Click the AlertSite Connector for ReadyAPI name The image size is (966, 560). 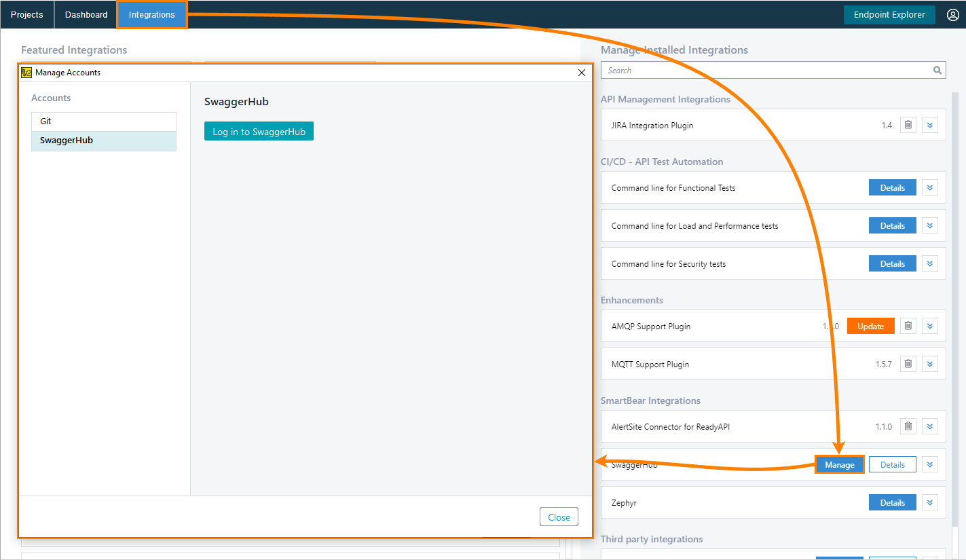671,427
